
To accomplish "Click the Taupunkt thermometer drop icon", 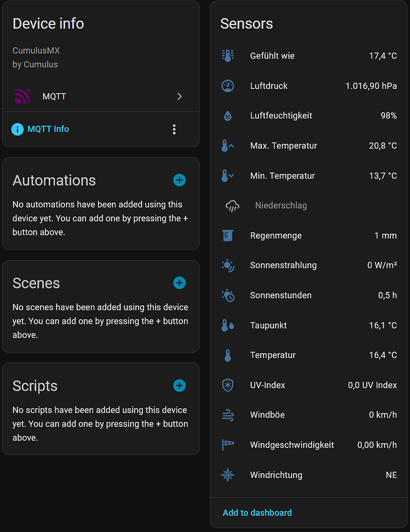I will (x=228, y=325).
